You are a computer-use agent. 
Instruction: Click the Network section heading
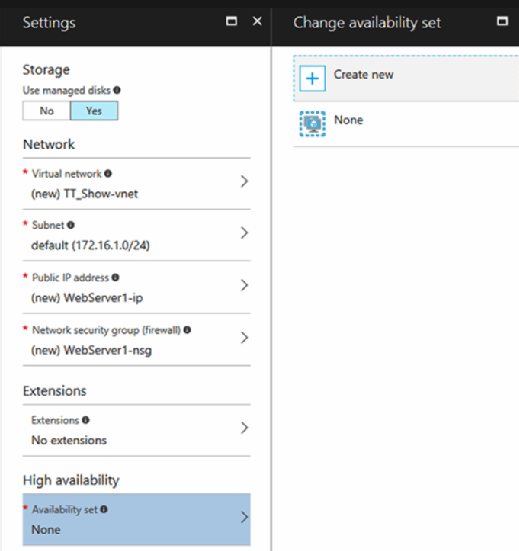[49, 144]
